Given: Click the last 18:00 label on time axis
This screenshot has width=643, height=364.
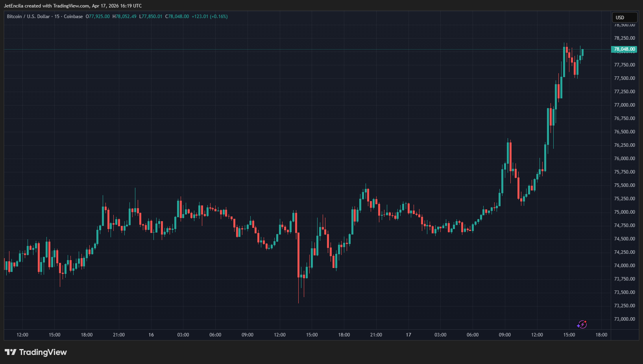Looking at the screenshot, I should pyautogui.click(x=601, y=335).
